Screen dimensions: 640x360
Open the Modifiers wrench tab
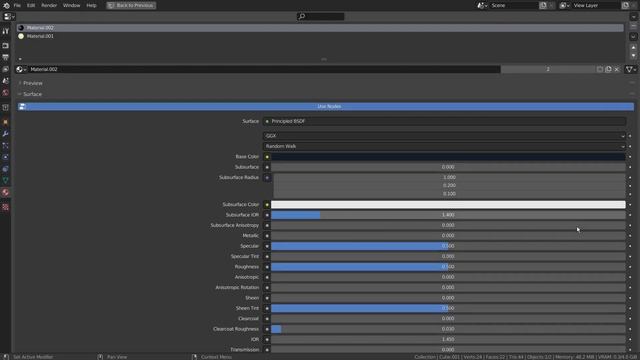5,134
